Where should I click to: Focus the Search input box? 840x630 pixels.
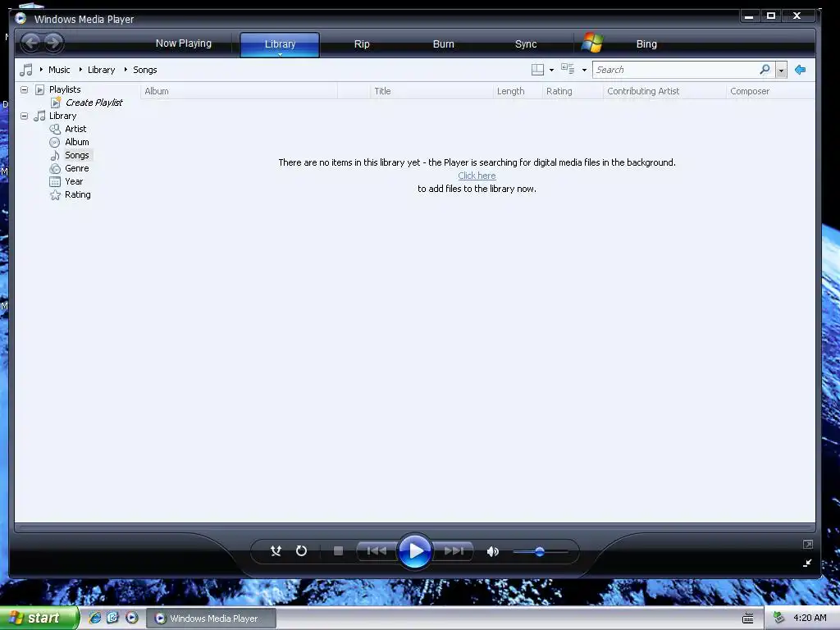(x=675, y=70)
